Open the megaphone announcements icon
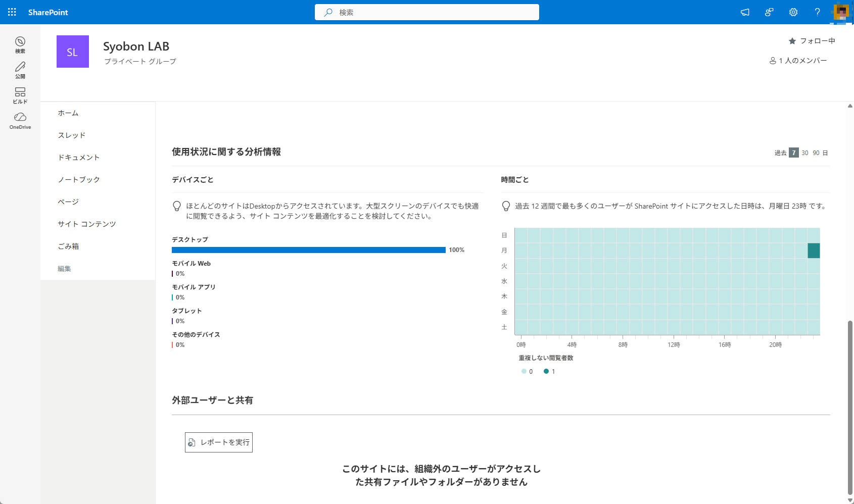 tap(745, 12)
